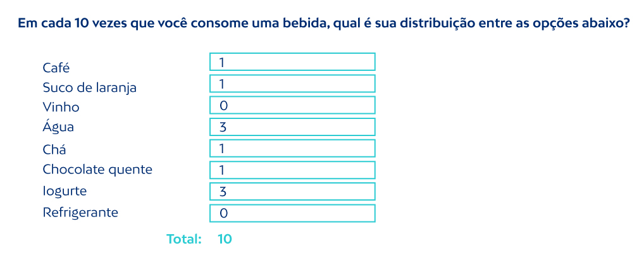Click the total value 10

[225, 239]
